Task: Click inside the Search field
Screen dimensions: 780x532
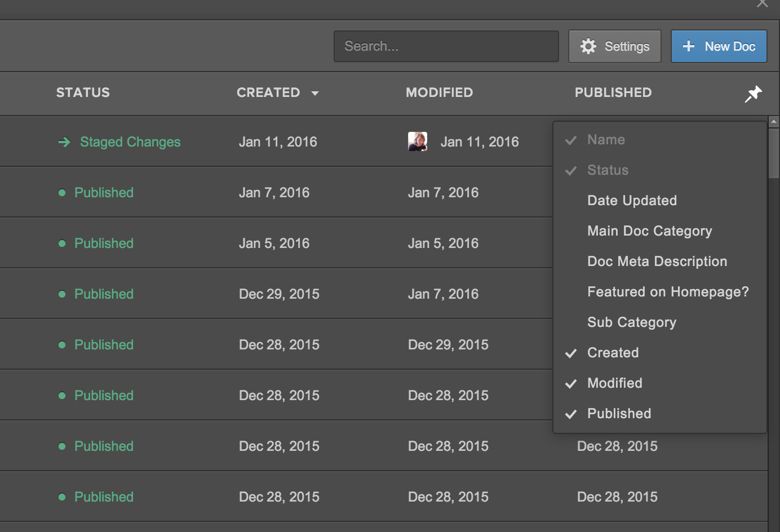Action: [446, 46]
